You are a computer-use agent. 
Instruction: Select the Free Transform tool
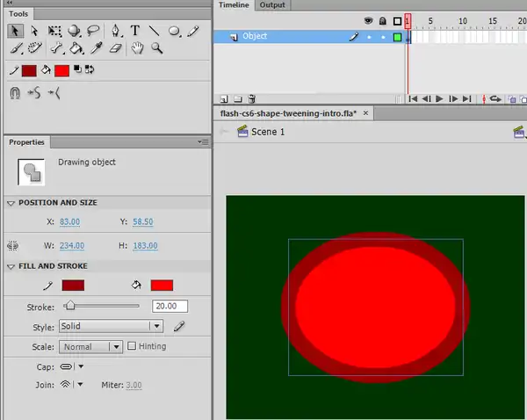point(54,31)
